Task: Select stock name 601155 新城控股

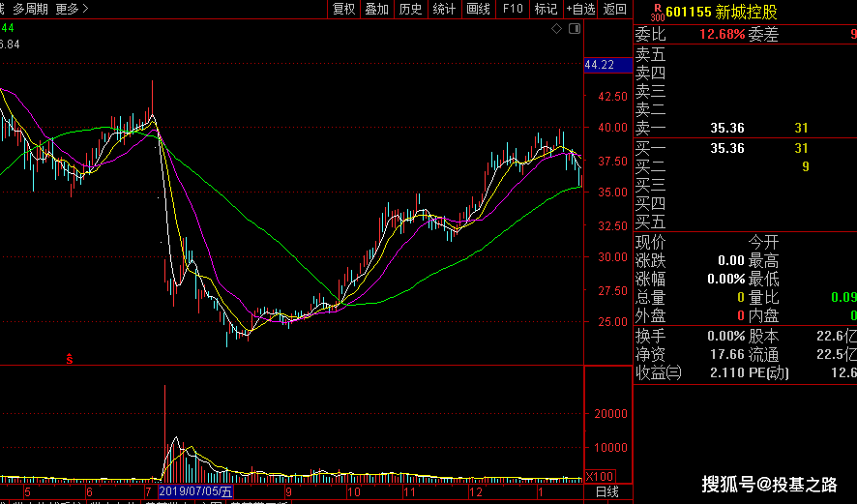Action: pyautogui.click(x=721, y=13)
